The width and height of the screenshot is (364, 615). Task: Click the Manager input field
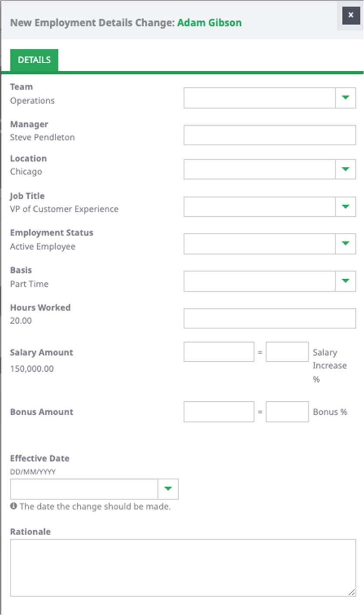269,135
